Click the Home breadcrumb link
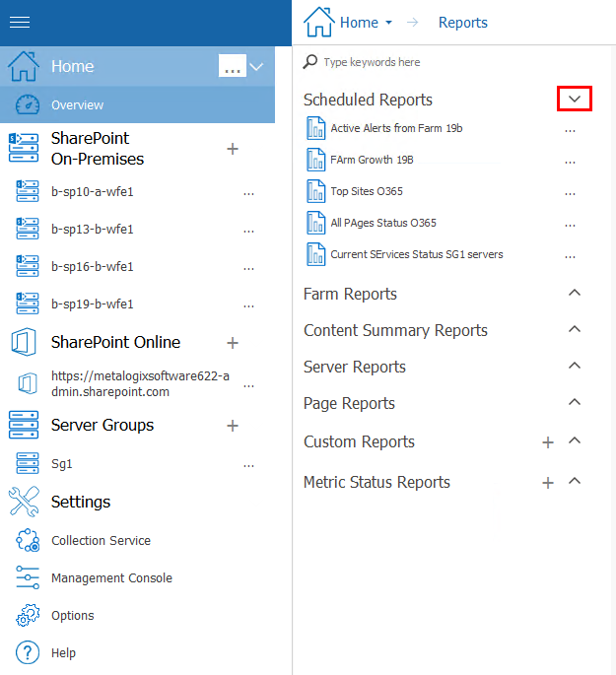Screen dimensions: 616x675 click(359, 23)
